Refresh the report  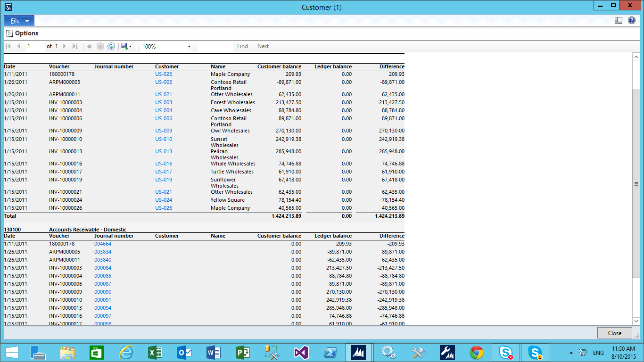coord(111,46)
